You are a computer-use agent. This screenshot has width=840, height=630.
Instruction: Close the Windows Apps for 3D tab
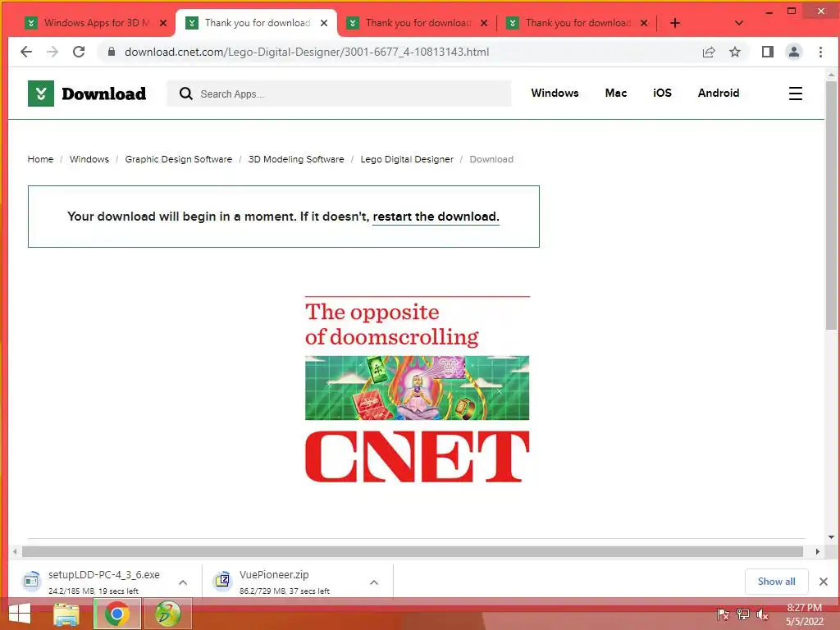point(163,23)
